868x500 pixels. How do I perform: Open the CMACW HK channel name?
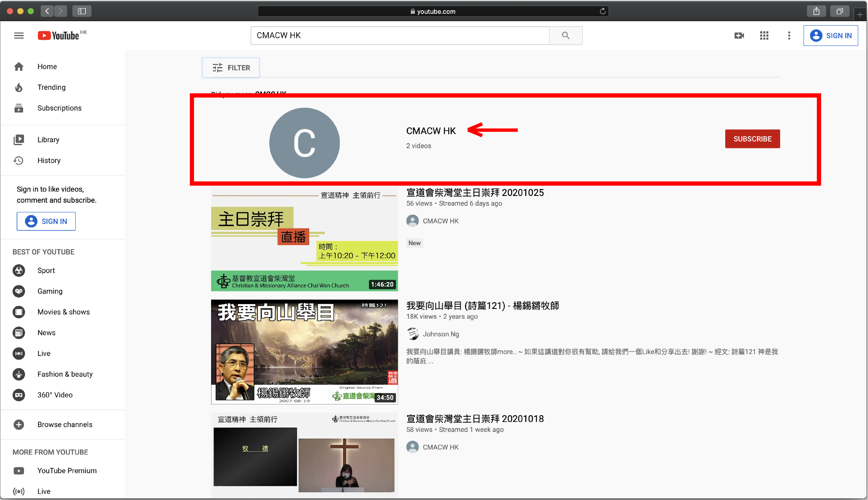pyautogui.click(x=431, y=131)
